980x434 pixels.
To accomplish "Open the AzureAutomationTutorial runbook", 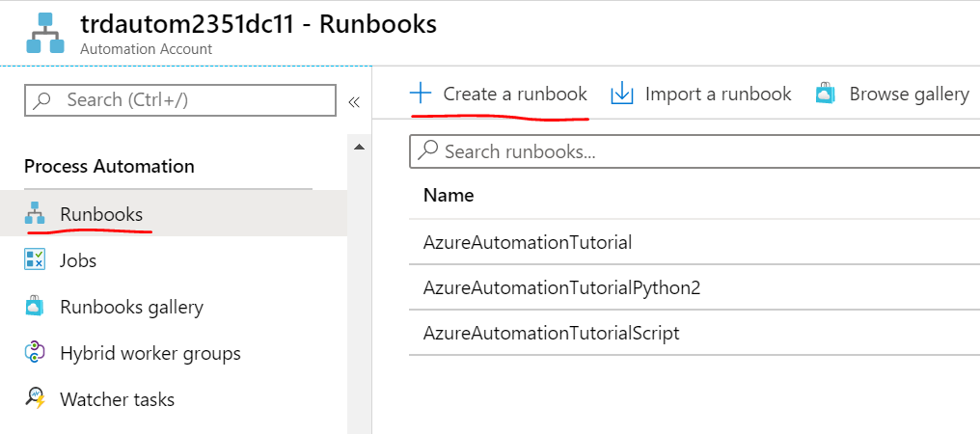I will (x=527, y=242).
